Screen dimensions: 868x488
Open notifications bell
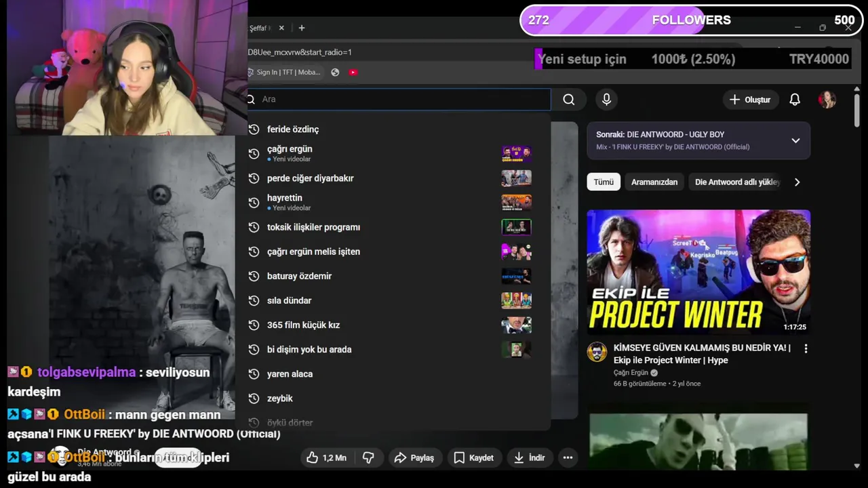click(x=795, y=100)
